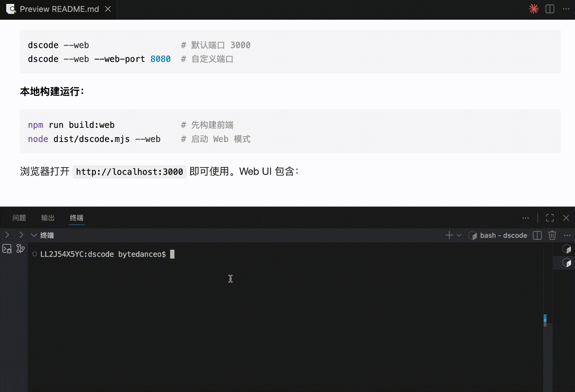Close the Preview README.md tab
This screenshot has height=392, width=575.
[108, 9]
